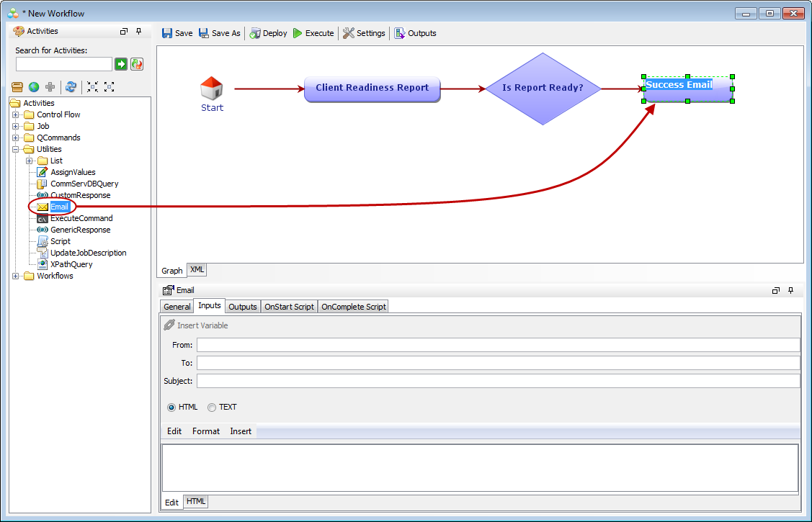This screenshot has width=812, height=522.
Task: Switch to the OnStart Script tab
Action: (289, 307)
